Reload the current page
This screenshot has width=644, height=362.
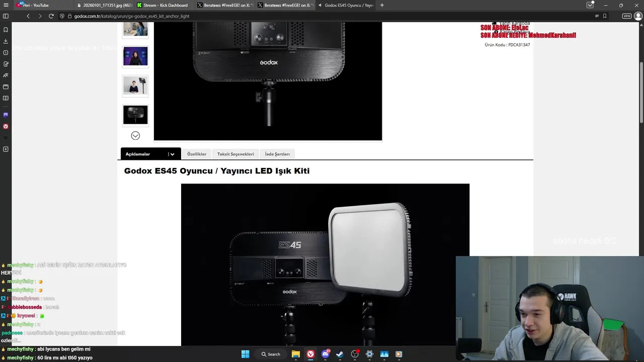(51, 16)
